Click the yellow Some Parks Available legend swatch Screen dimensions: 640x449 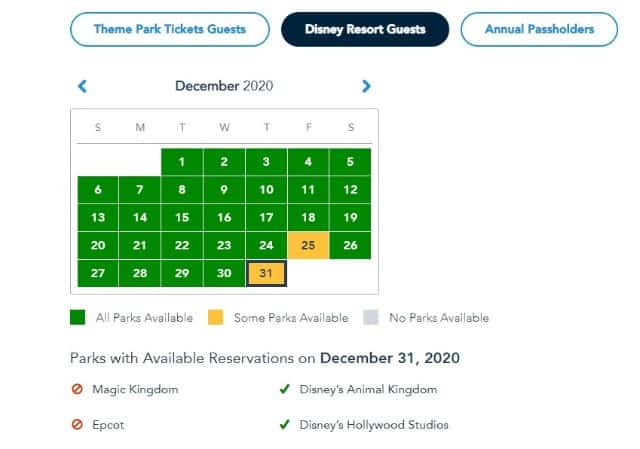[216, 317]
